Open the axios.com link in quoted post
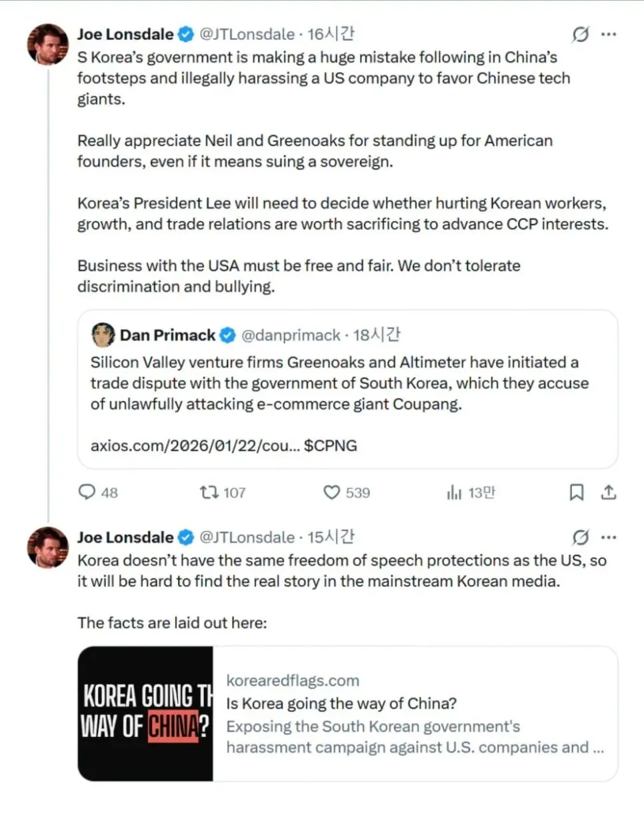Viewport: 644px width, 813px height. click(x=195, y=446)
